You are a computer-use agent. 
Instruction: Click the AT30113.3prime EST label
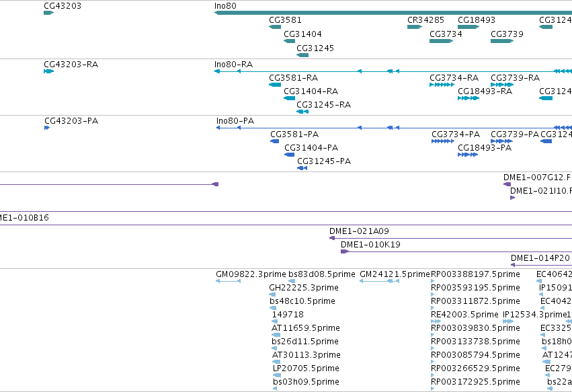(307, 355)
